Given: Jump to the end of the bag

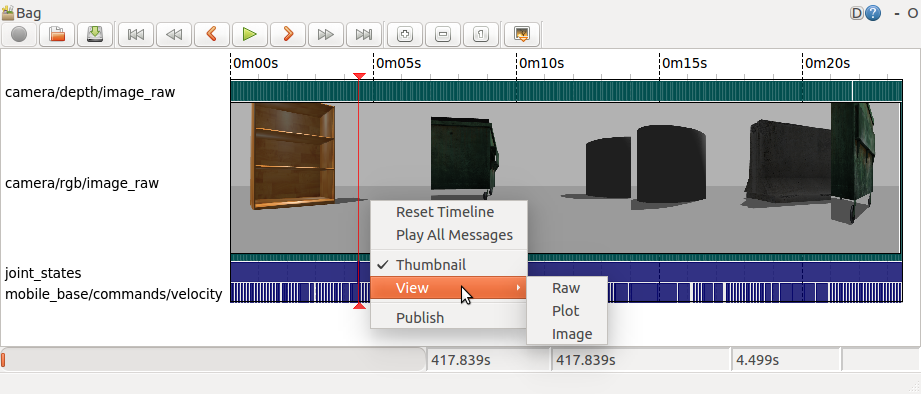Looking at the screenshot, I should [364, 34].
